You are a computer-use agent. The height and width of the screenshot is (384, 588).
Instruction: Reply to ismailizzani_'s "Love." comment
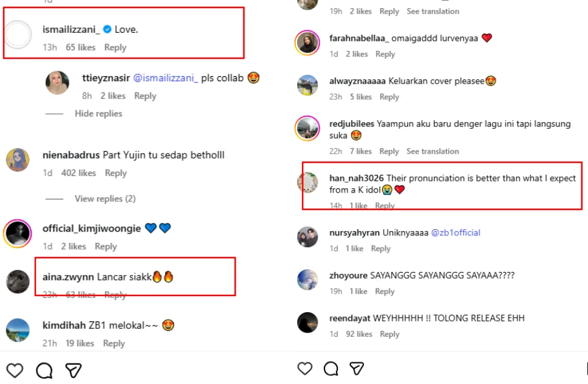pyautogui.click(x=115, y=47)
